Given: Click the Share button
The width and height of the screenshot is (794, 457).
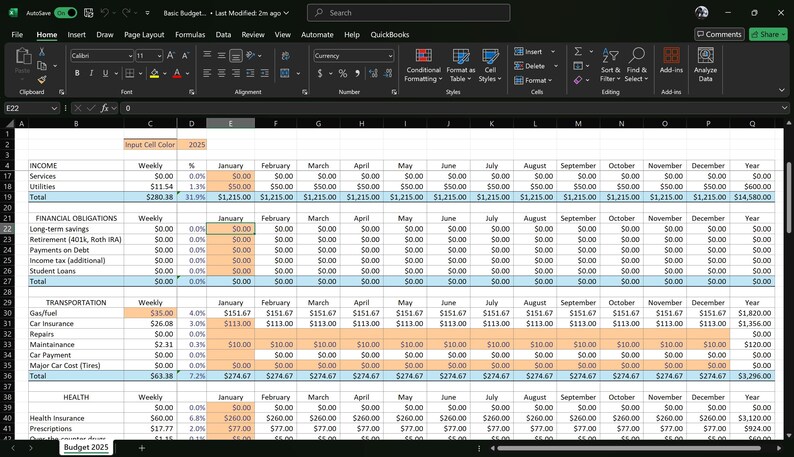Looking at the screenshot, I should click(768, 34).
